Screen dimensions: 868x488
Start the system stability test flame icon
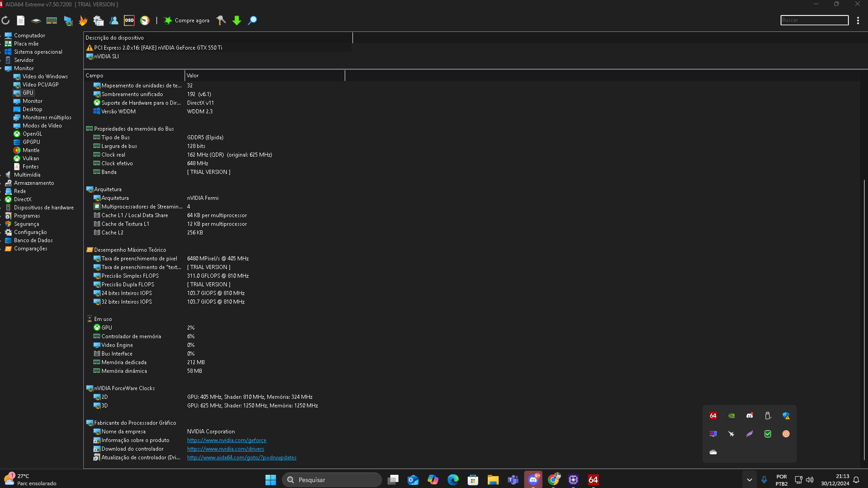click(83, 20)
